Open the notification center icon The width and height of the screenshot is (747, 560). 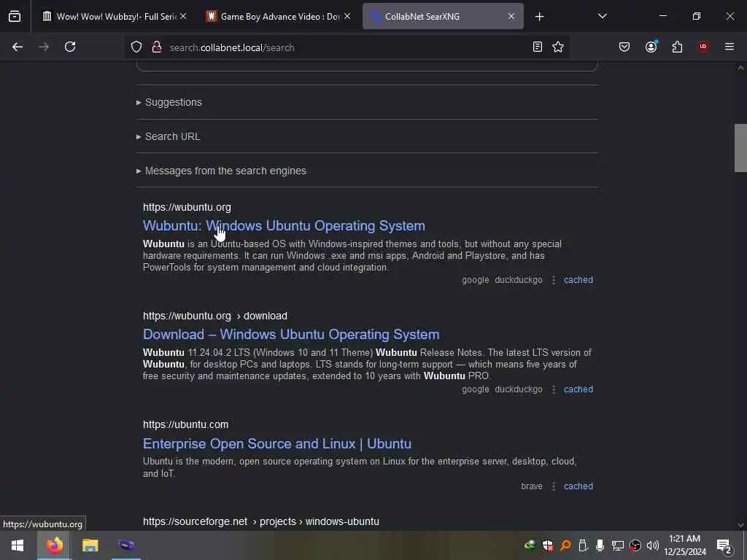(724, 546)
